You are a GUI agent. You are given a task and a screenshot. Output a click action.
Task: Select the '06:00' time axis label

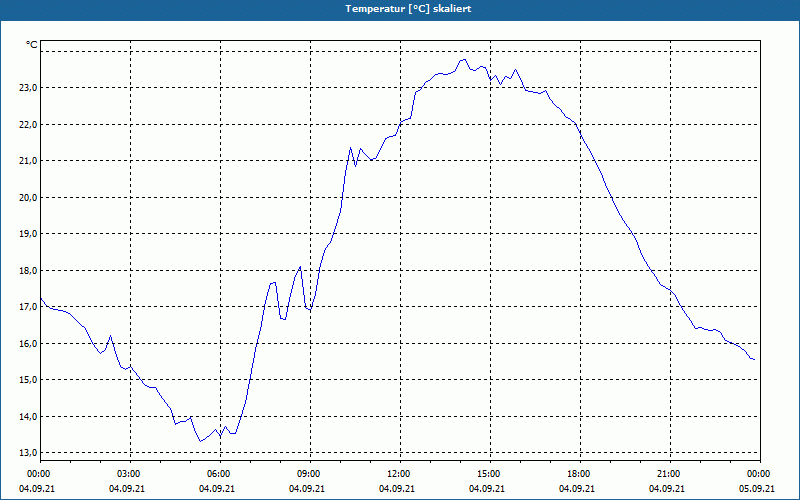point(220,474)
